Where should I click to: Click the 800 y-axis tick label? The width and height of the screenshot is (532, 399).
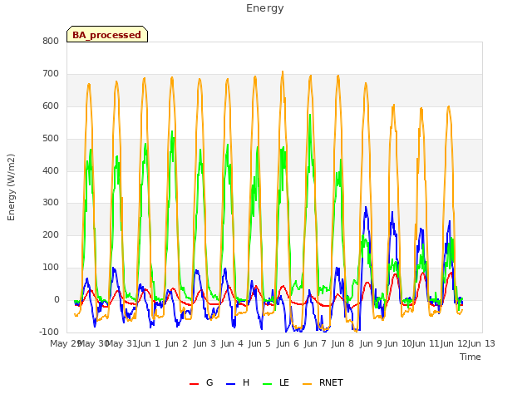[x=51, y=41]
